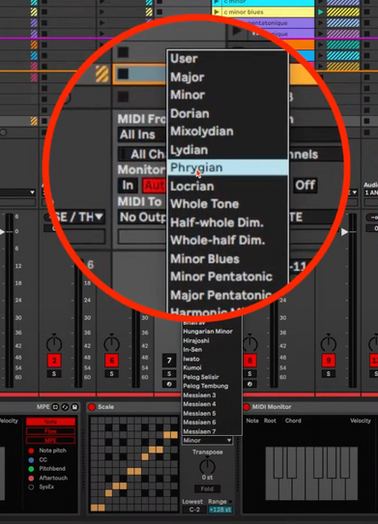Image resolution: width=378 pixels, height=524 pixels.
Task: Set monitor to In
Action: pyautogui.click(x=128, y=185)
